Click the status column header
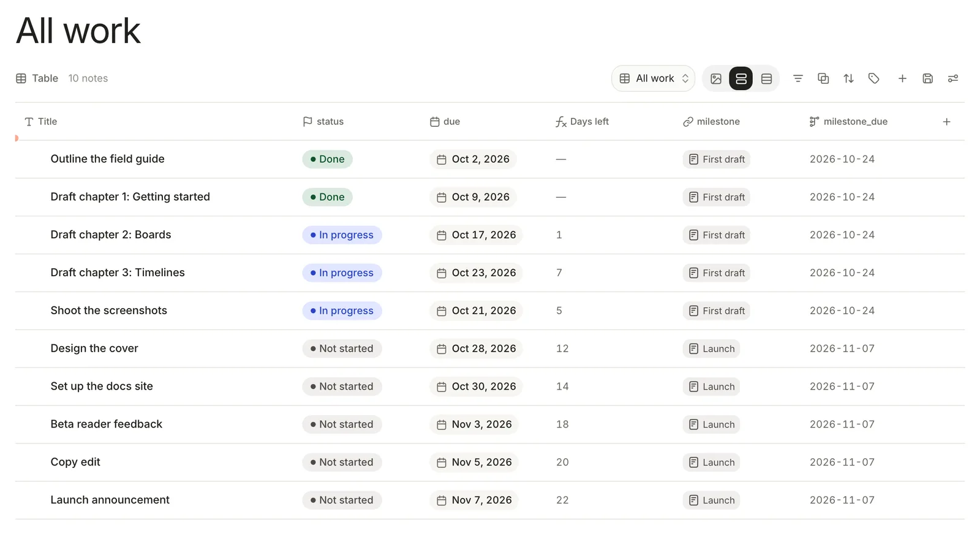 323,122
